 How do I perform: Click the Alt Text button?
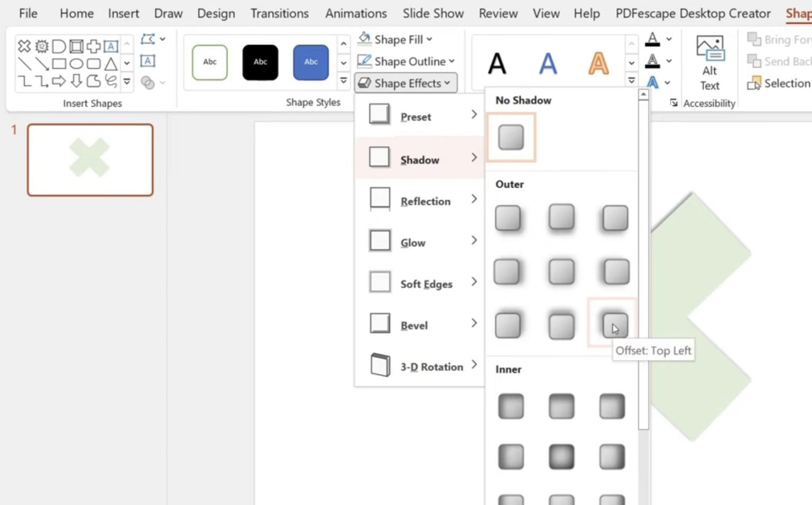709,63
